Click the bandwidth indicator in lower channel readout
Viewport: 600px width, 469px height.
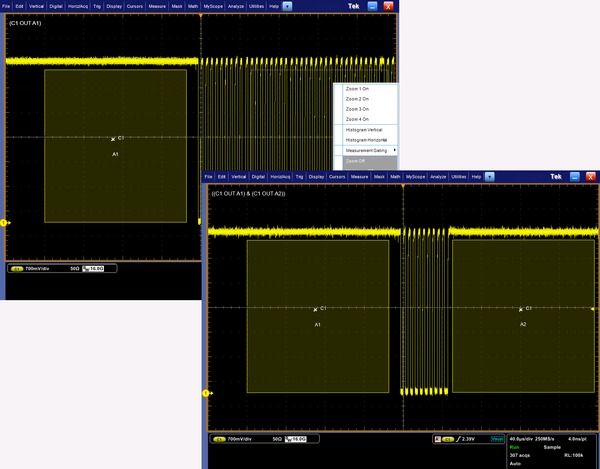pos(295,439)
